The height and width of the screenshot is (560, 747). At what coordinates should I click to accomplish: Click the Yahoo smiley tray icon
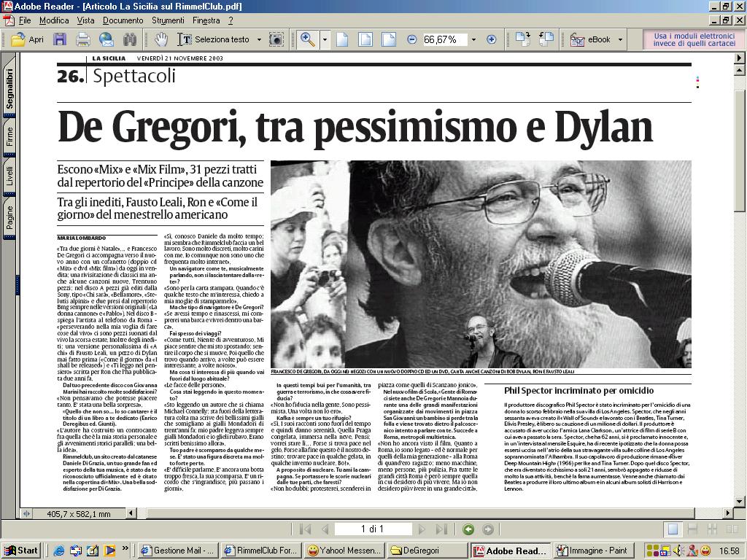[x=705, y=551]
